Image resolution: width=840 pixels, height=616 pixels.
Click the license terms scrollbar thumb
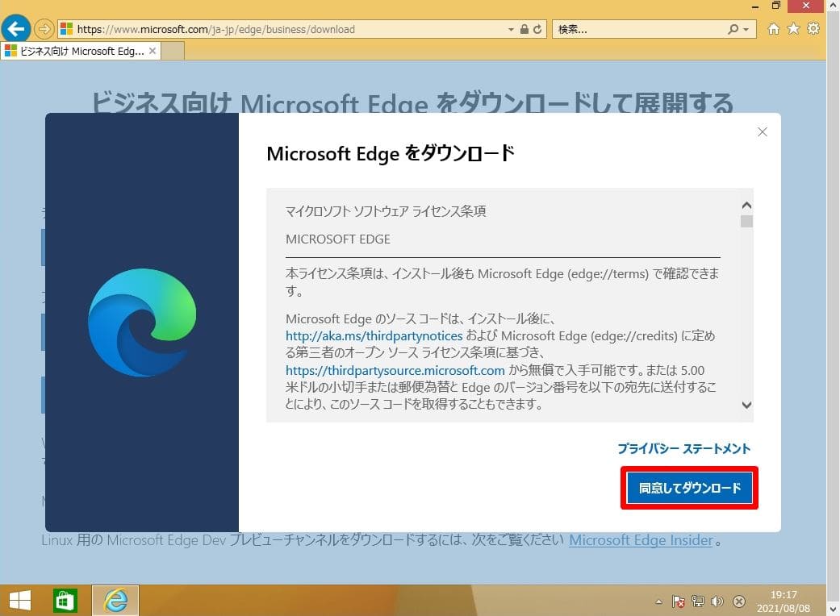pyautogui.click(x=746, y=221)
